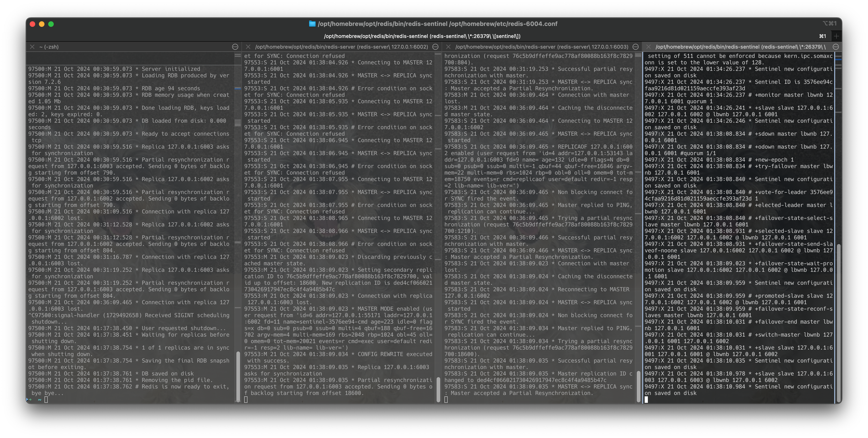Click the ellipsis icon on redis-server 6003 pane

click(636, 47)
